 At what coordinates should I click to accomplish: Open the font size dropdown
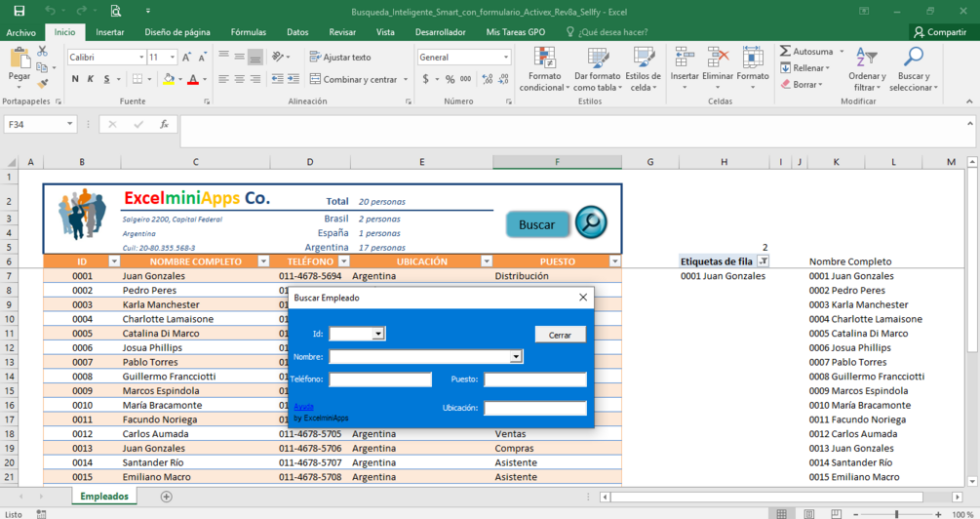point(173,57)
